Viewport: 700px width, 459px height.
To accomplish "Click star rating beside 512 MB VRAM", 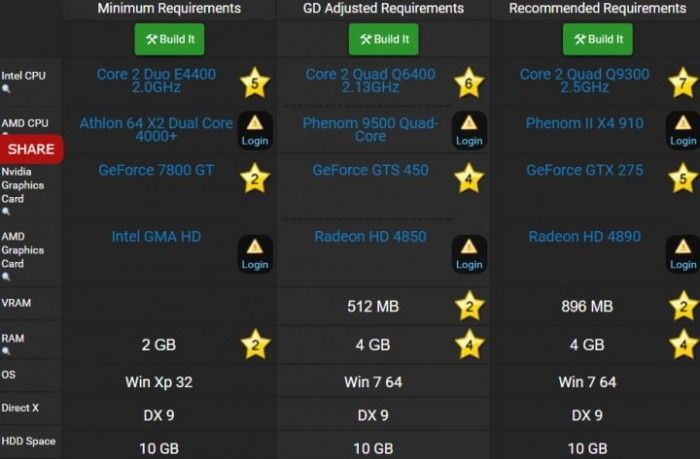I will pos(470,306).
